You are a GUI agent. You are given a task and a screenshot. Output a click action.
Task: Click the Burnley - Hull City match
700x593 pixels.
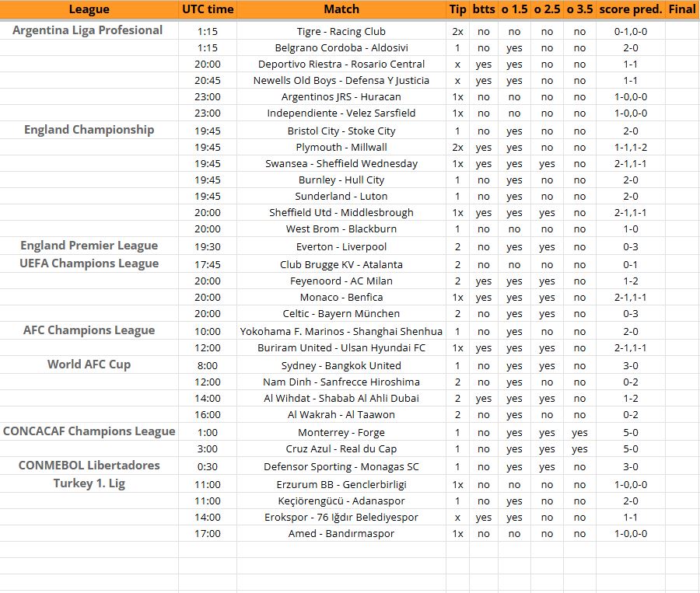tap(341, 180)
